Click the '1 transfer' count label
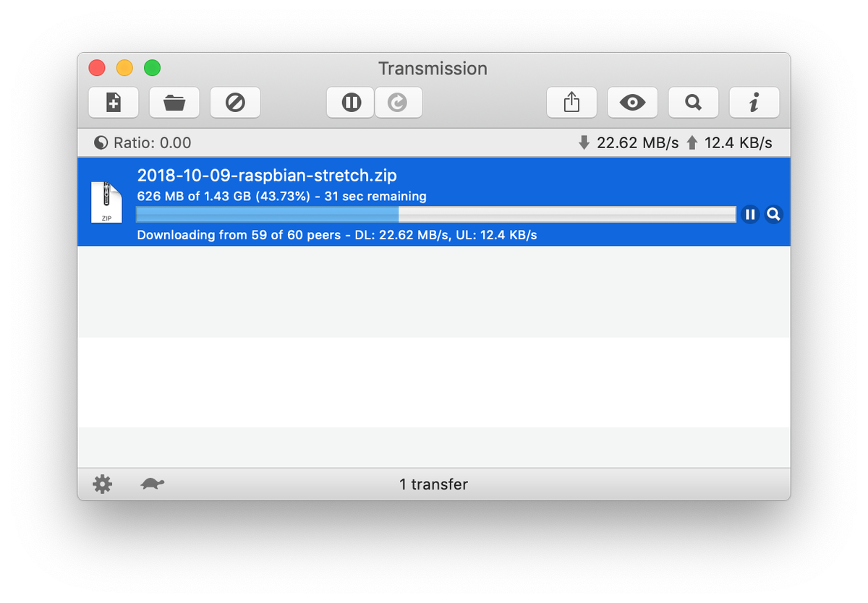 pyautogui.click(x=433, y=484)
